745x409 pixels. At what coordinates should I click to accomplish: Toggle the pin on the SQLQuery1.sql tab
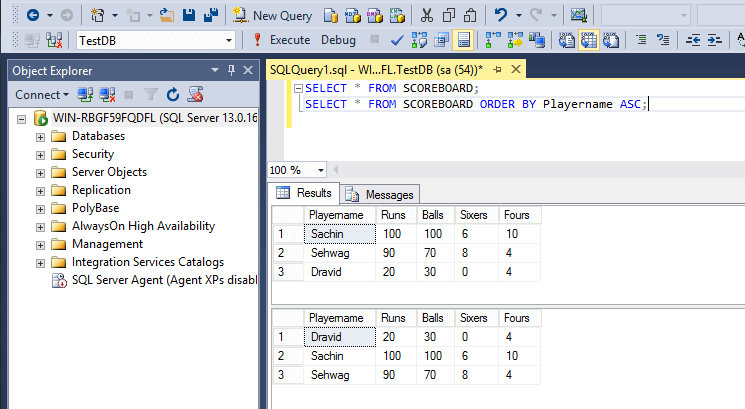tap(497, 70)
